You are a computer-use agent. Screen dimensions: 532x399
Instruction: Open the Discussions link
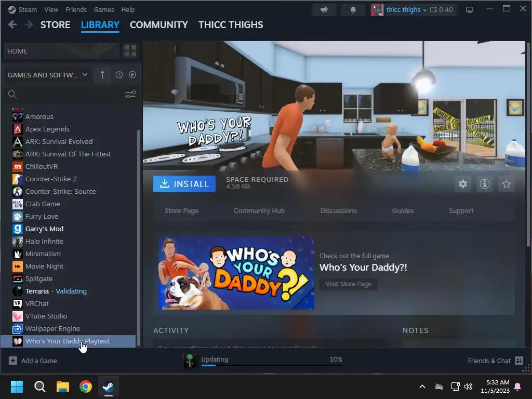point(339,211)
